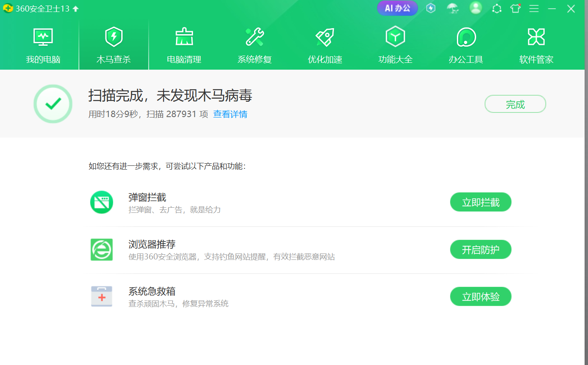This screenshot has height=365, width=588.
Task: Click the hexagon nodes icon left of the shirt
Action: (497, 9)
